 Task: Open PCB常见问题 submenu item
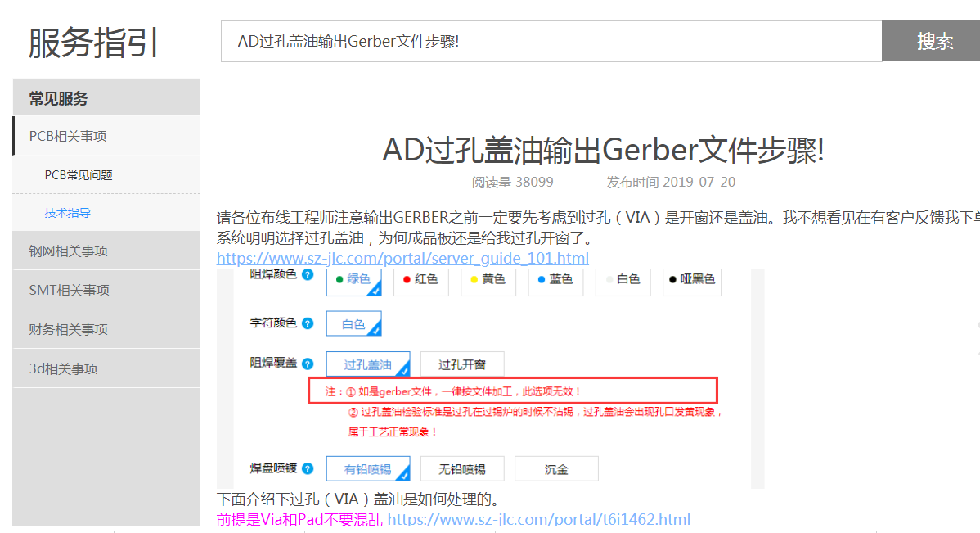click(79, 175)
